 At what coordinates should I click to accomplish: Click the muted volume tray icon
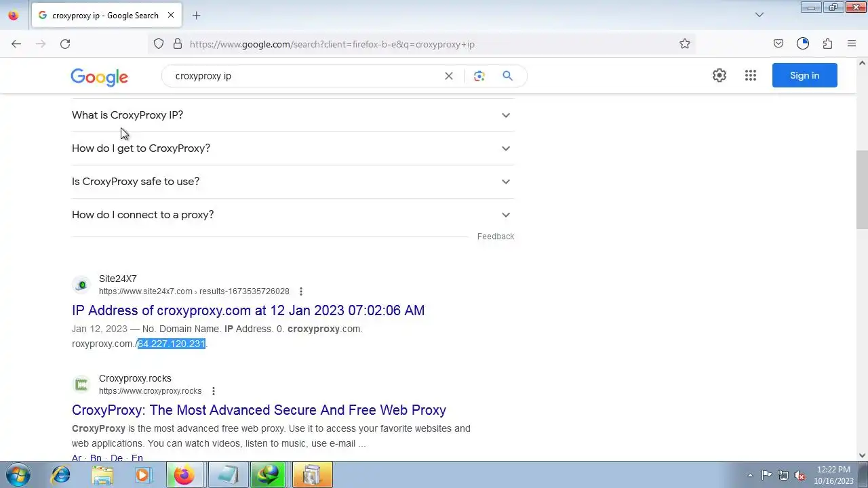click(x=800, y=475)
